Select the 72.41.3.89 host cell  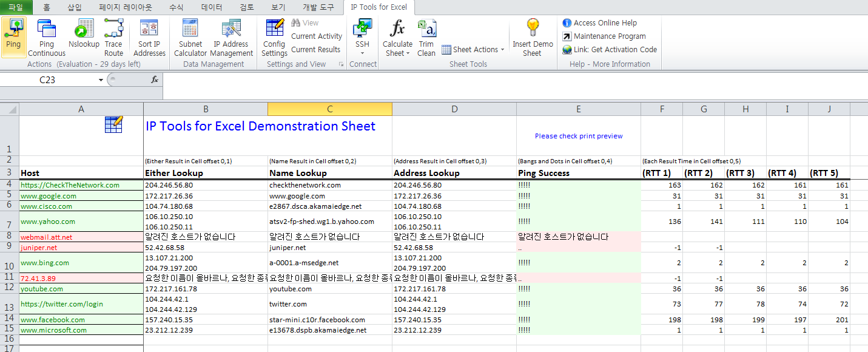click(81, 278)
